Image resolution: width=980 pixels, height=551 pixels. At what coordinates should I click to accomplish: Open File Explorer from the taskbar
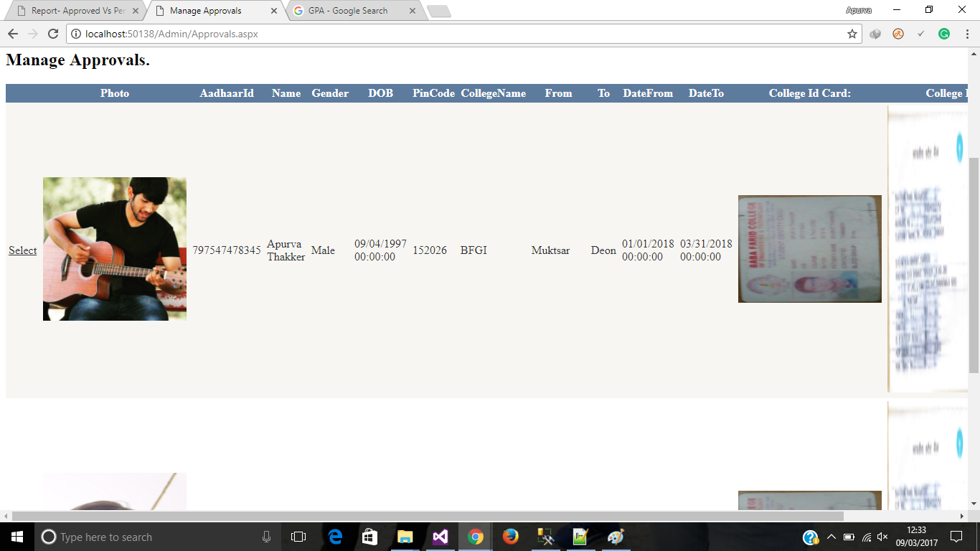405,537
